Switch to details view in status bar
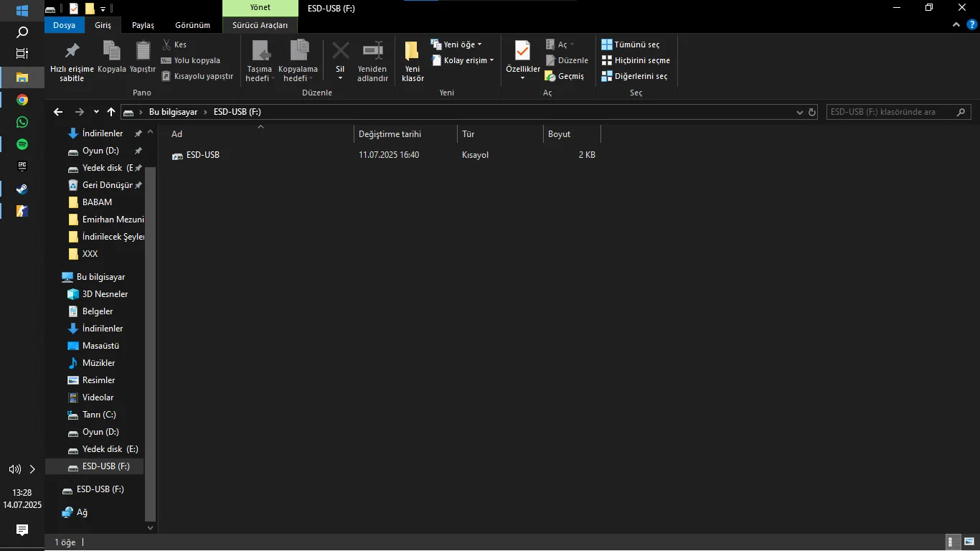This screenshot has height=551, width=980. pos(952,542)
